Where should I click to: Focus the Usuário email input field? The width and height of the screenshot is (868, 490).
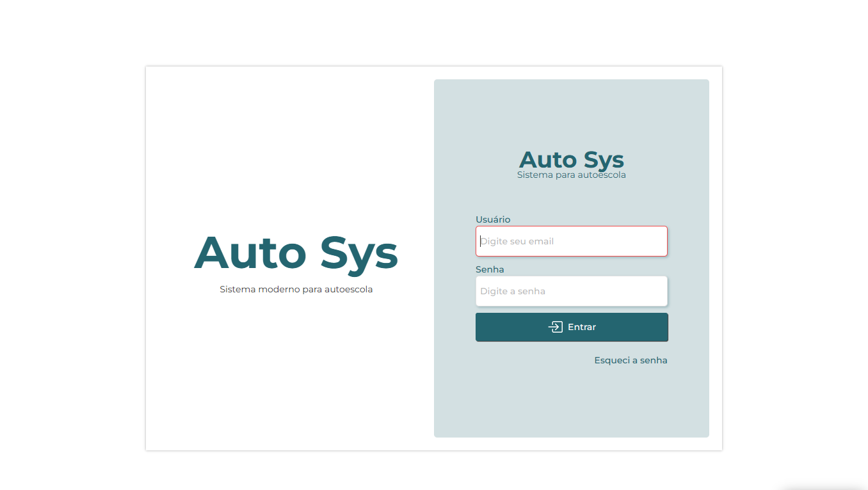click(571, 241)
